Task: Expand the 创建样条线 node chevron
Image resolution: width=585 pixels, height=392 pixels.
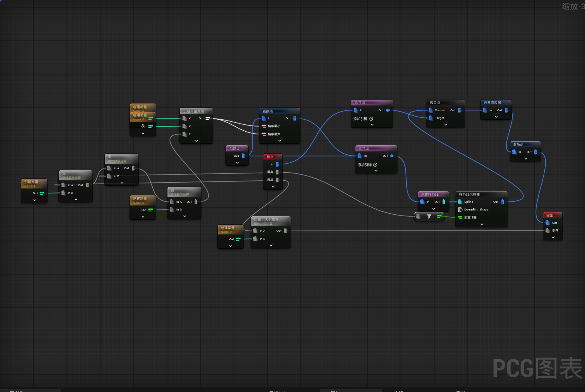Action: tap(433, 209)
